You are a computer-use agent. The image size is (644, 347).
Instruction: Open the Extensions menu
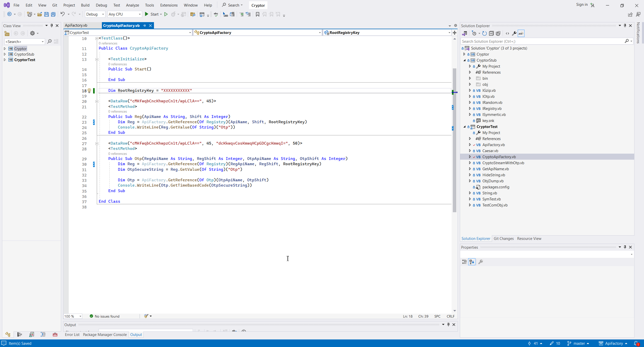[x=169, y=5]
